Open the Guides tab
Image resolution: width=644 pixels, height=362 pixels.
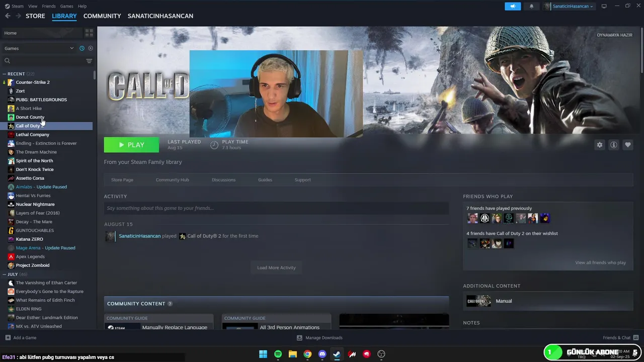pos(265,180)
